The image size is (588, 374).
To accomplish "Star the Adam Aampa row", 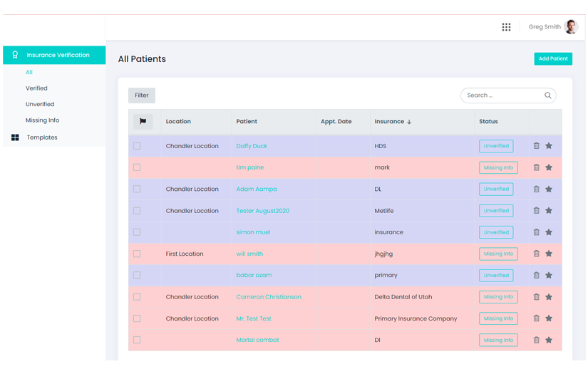I will coord(549,189).
